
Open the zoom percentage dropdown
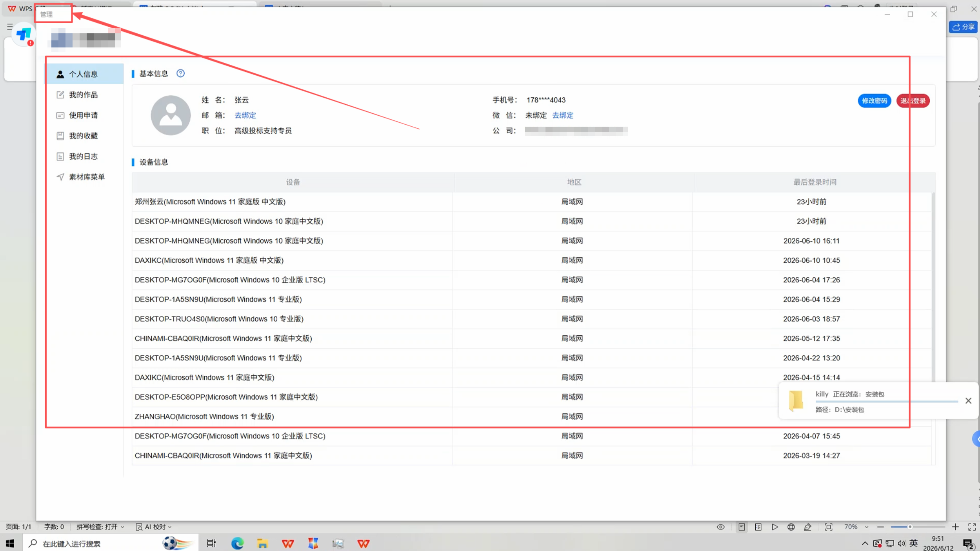(x=867, y=527)
